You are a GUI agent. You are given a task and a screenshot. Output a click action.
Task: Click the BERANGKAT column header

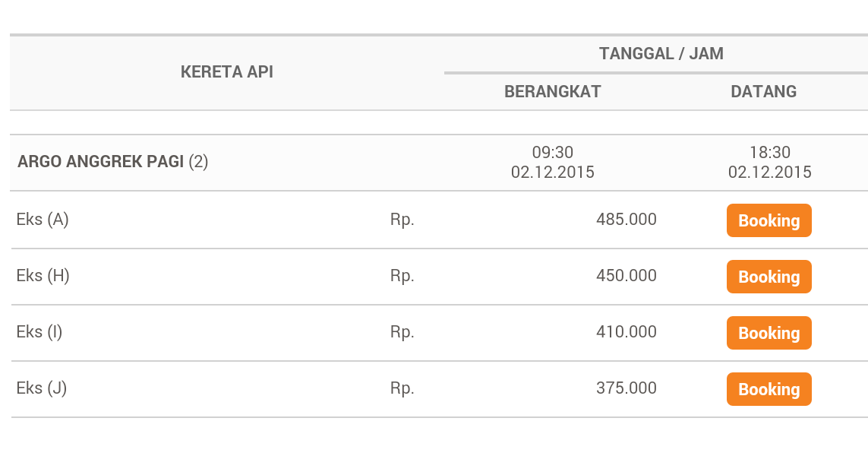click(x=552, y=91)
